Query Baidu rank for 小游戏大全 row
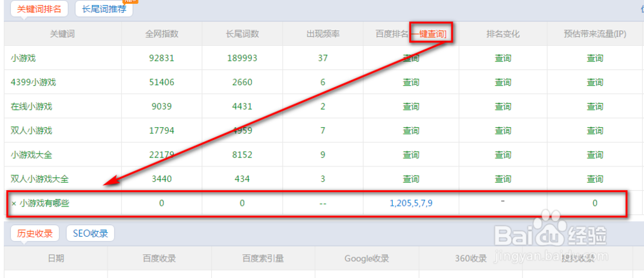Viewport: 644px width, 278px height. click(411, 155)
